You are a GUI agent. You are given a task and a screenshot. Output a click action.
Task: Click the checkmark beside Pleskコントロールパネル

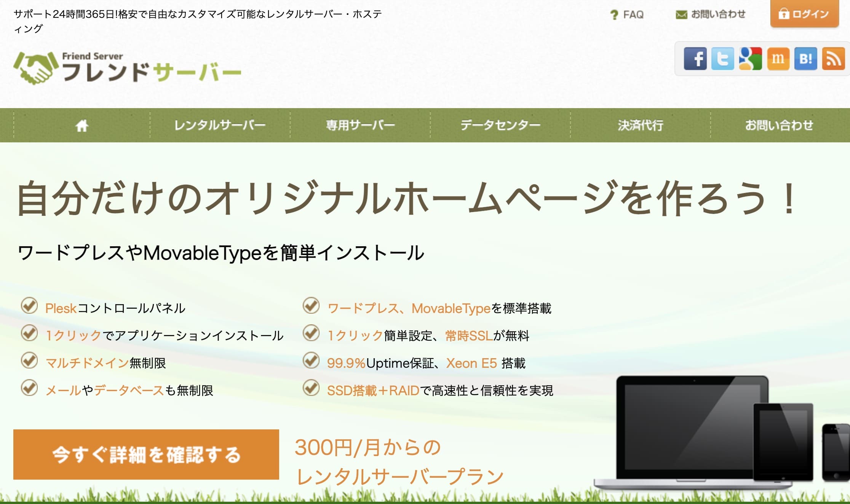(29, 306)
